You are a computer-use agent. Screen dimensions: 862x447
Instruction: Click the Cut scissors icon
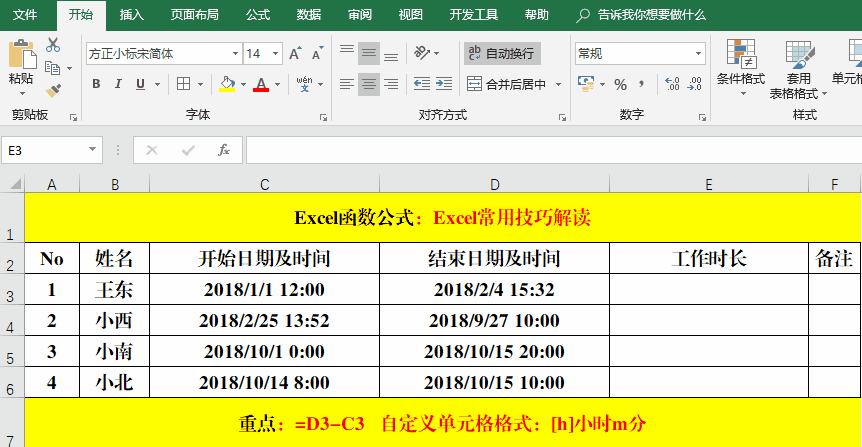point(53,45)
